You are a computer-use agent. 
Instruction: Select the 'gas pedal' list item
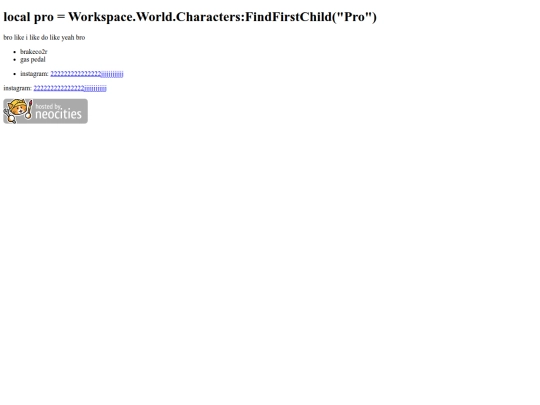point(33,60)
